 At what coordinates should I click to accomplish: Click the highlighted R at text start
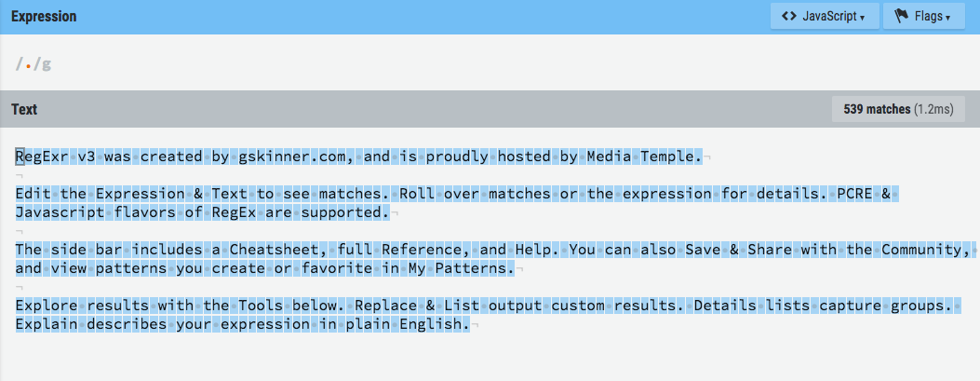[20, 156]
